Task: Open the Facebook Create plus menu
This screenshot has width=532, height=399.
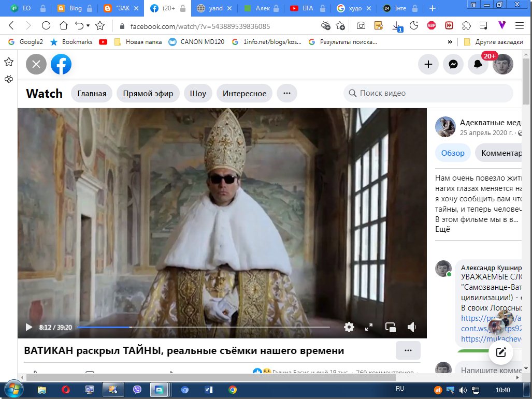Action: pyautogui.click(x=428, y=64)
